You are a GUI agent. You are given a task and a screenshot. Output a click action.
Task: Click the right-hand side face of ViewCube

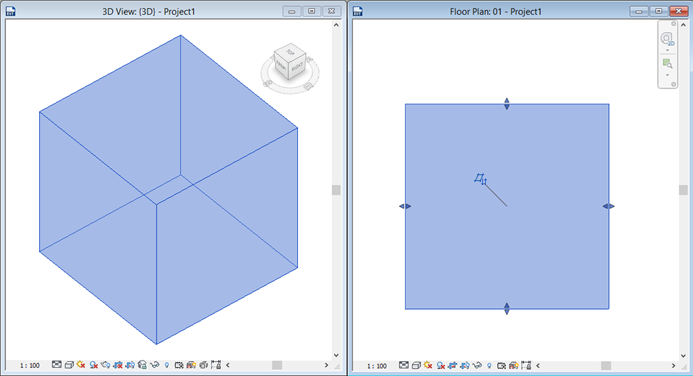coord(297,68)
